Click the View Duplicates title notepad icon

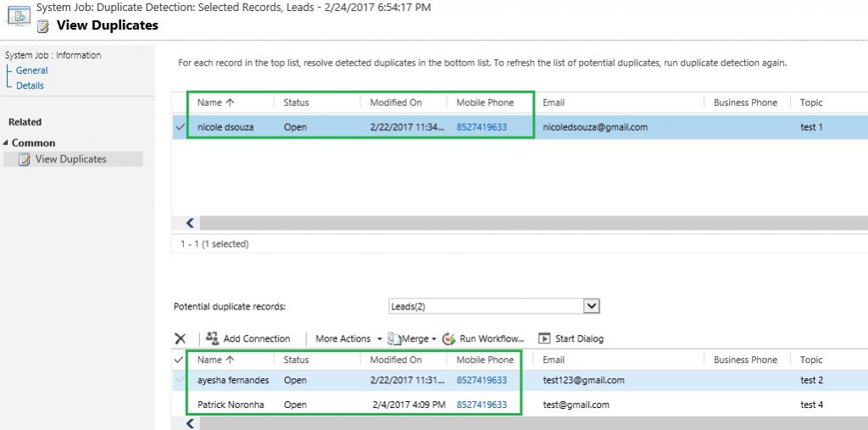tap(43, 26)
